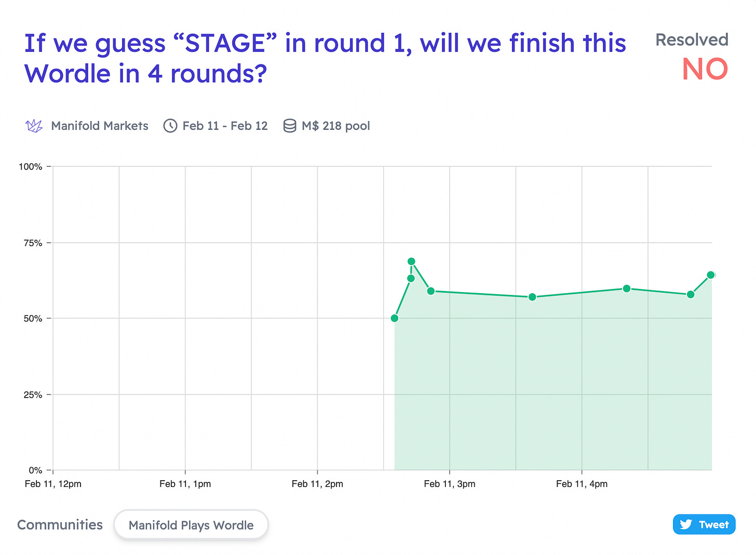This screenshot has width=756, height=555.
Task: Click the M$ 218 pool text
Action: [x=336, y=126]
